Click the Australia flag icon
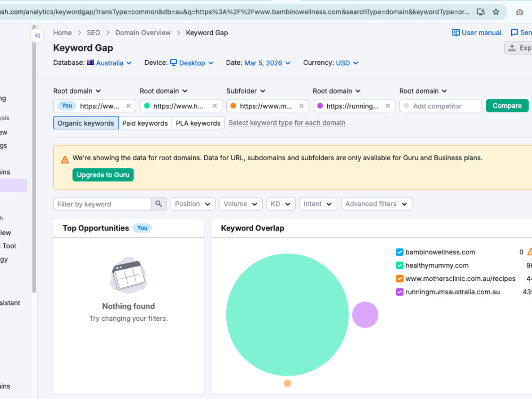The width and height of the screenshot is (532, 399). [90, 62]
